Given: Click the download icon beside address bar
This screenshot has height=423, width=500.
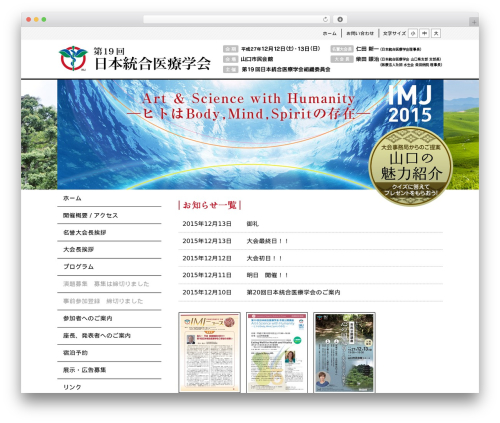Looking at the screenshot, I should point(340,20).
